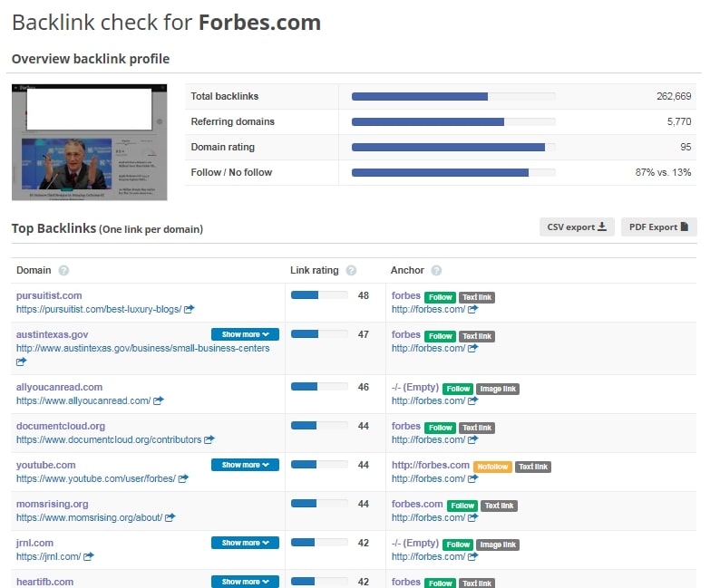Click link rating value 47
This screenshot has width=710, height=588.
363,334
